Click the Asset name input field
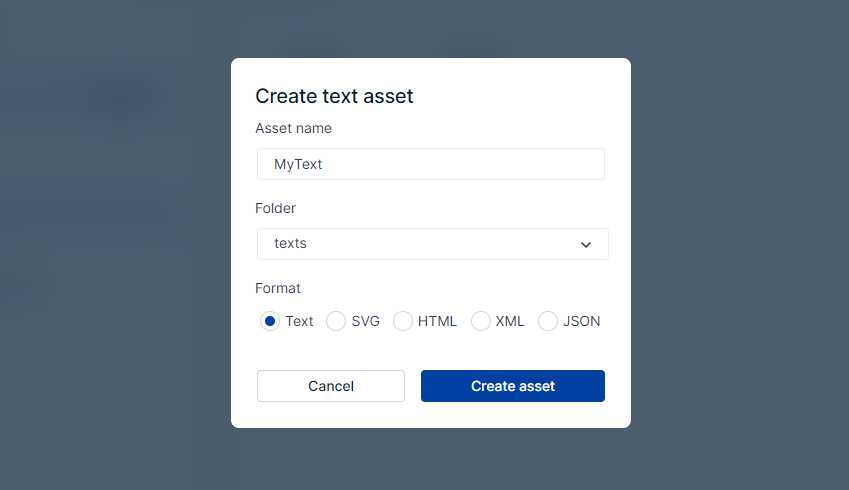This screenshot has width=849, height=490. point(430,164)
